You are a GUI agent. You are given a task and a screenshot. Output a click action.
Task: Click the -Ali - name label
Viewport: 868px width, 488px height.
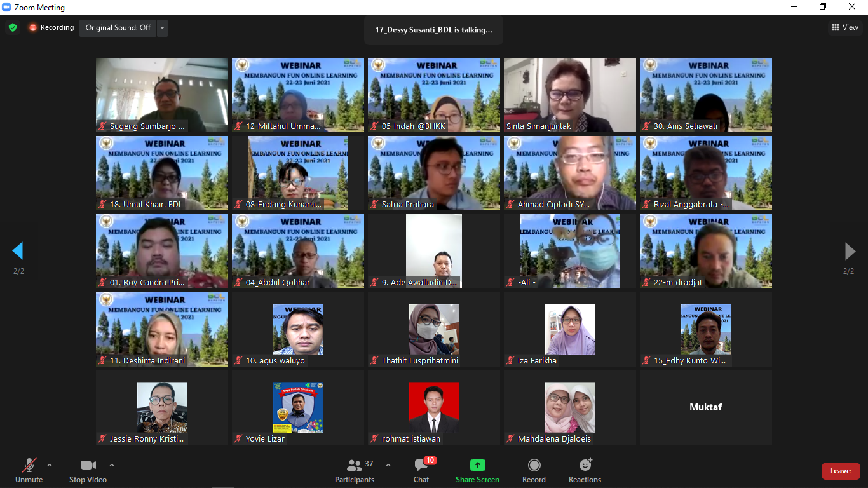[x=527, y=283]
